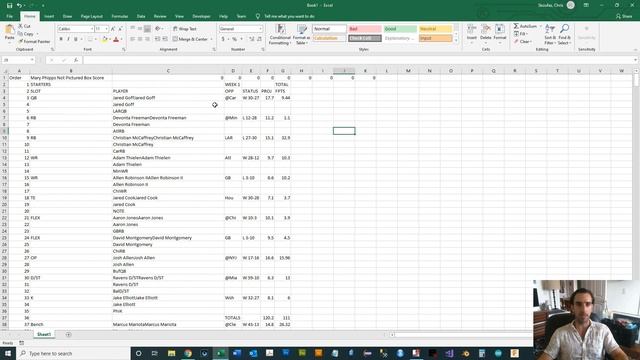This screenshot has width=640, height=360.
Task: Open the Clear dropdown in Editing
Action: click(522, 42)
